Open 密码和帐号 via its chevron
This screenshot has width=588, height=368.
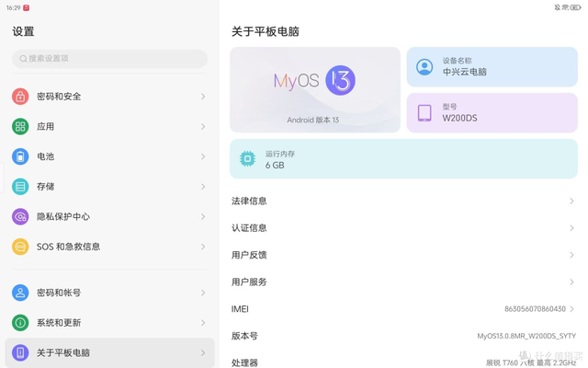[203, 293]
